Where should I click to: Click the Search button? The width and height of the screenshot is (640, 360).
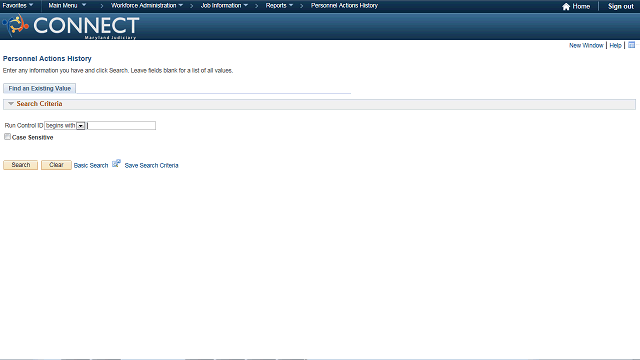click(x=20, y=165)
